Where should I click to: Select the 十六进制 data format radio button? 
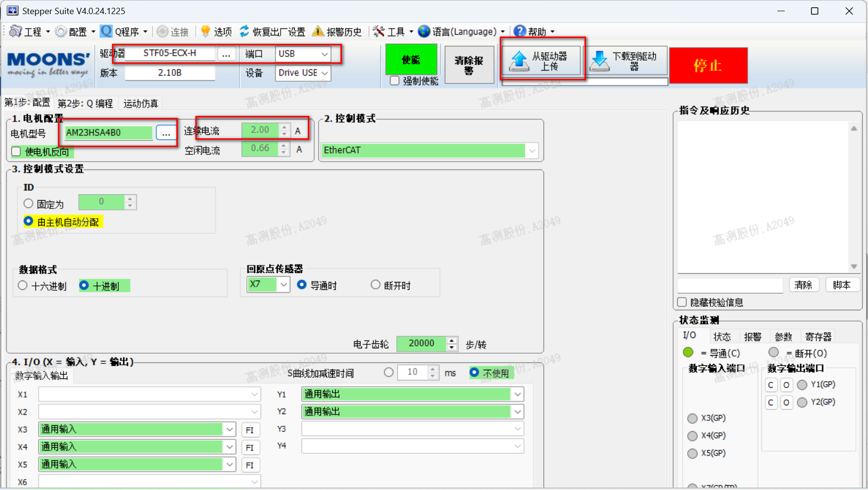[x=22, y=286]
